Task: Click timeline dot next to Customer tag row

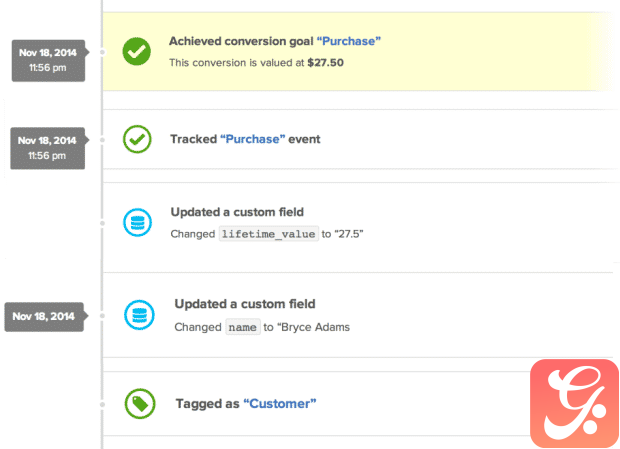Action: tap(102, 404)
